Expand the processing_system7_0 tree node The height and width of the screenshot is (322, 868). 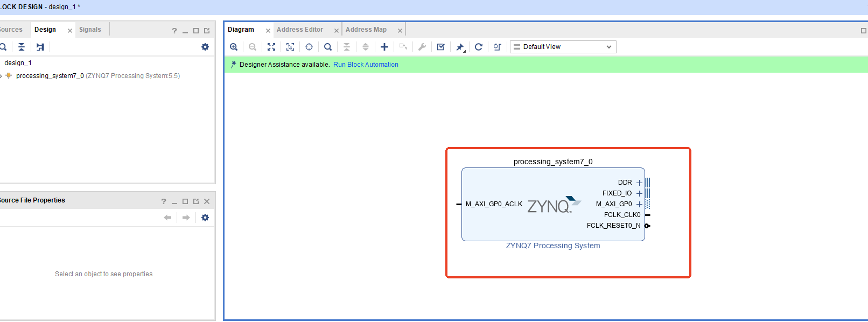[x=1, y=76]
